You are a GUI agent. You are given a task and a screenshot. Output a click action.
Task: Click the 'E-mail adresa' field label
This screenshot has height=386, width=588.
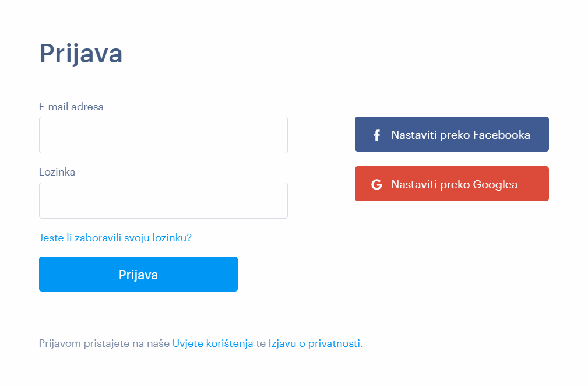[x=71, y=107]
